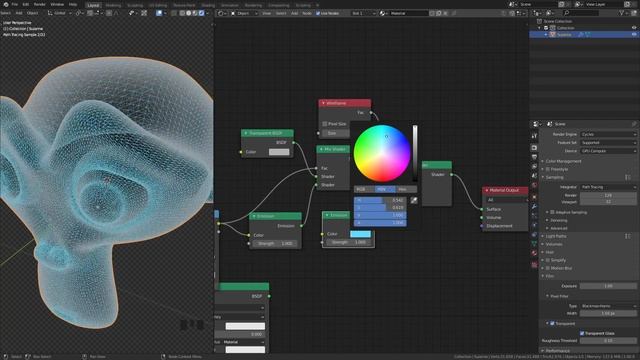Open Light Paths presets icon
640x360 pixels.
click(x=628, y=236)
